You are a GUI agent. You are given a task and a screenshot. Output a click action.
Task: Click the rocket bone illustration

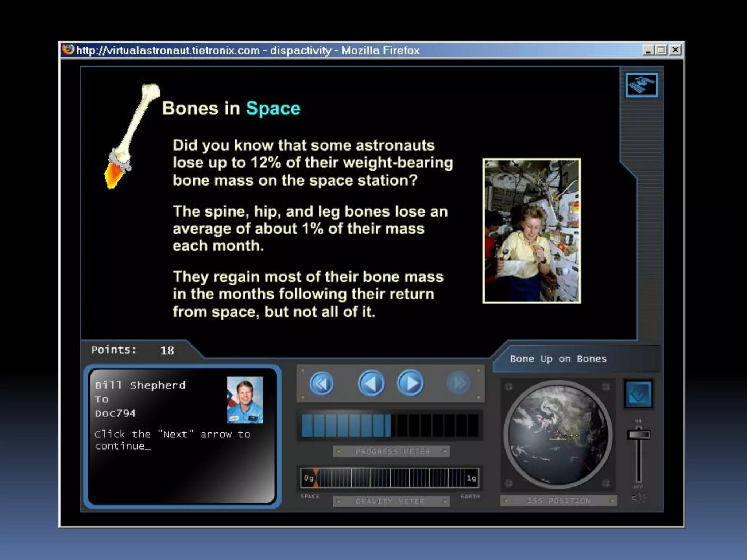pos(132,136)
